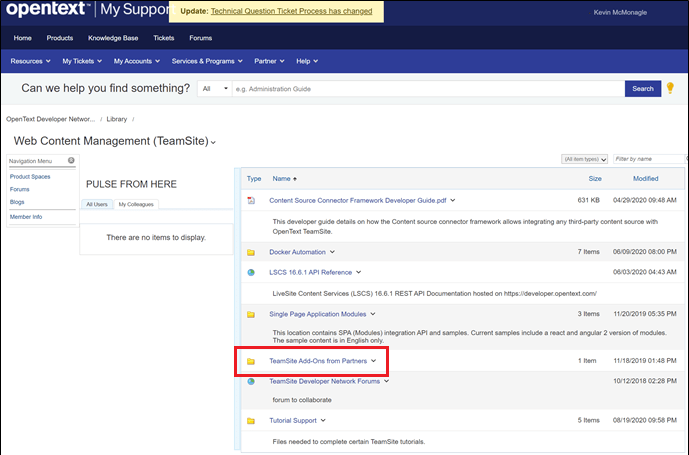The width and height of the screenshot is (689, 455).
Task: Switch to the My Colleagues tab
Action: pyautogui.click(x=136, y=204)
